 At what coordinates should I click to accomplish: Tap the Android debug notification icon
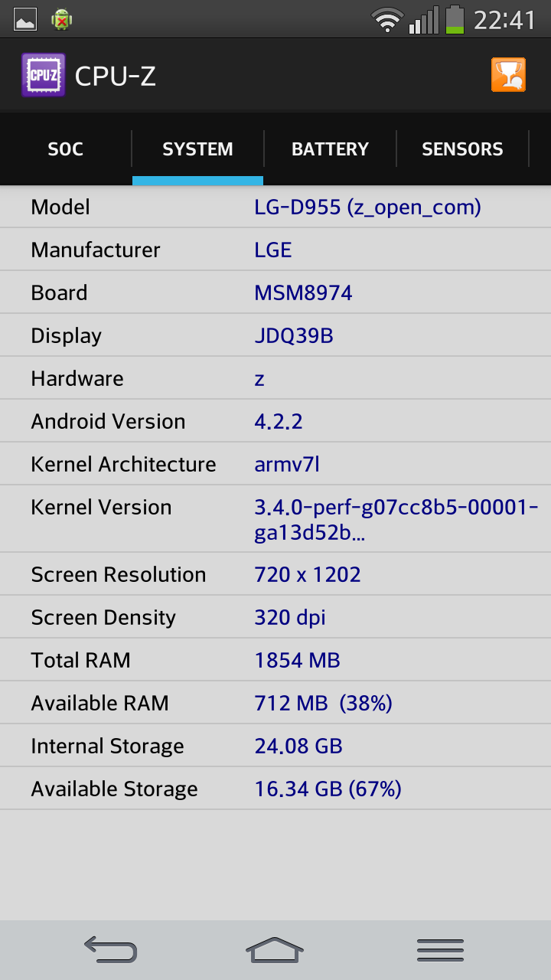point(62,20)
